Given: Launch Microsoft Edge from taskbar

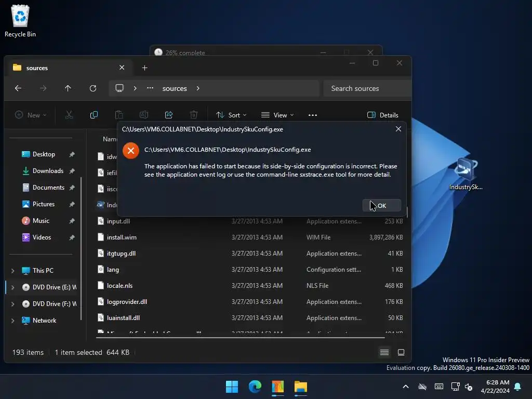Looking at the screenshot, I should click(255, 387).
